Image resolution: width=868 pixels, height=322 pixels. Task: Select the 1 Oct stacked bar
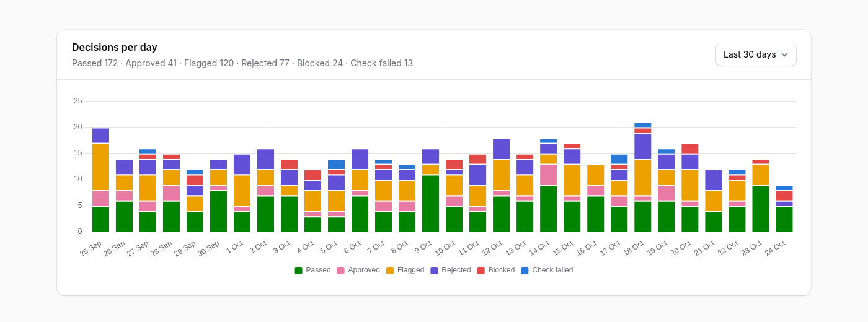(x=242, y=193)
